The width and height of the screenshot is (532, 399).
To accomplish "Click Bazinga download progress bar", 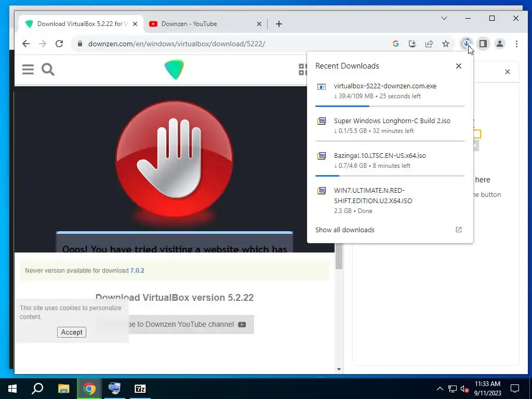I will pos(390,176).
